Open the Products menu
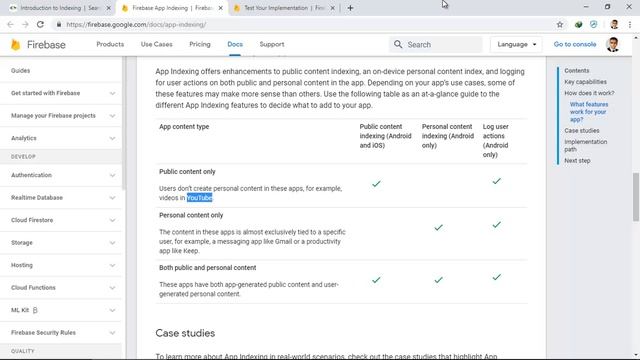 [x=110, y=44]
